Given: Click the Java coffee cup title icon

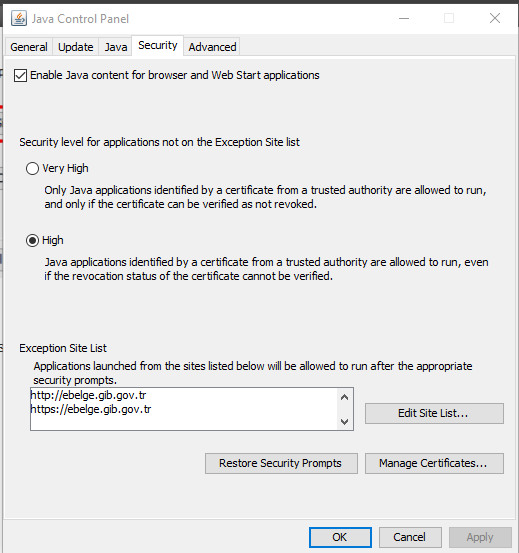Looking at the screenshot, I should click(x=19, y=18).
